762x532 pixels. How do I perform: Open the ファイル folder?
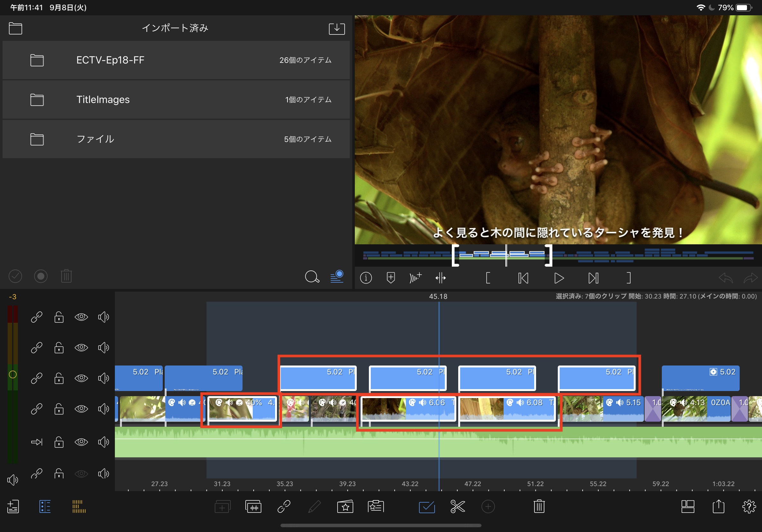[x=176, y=139]
